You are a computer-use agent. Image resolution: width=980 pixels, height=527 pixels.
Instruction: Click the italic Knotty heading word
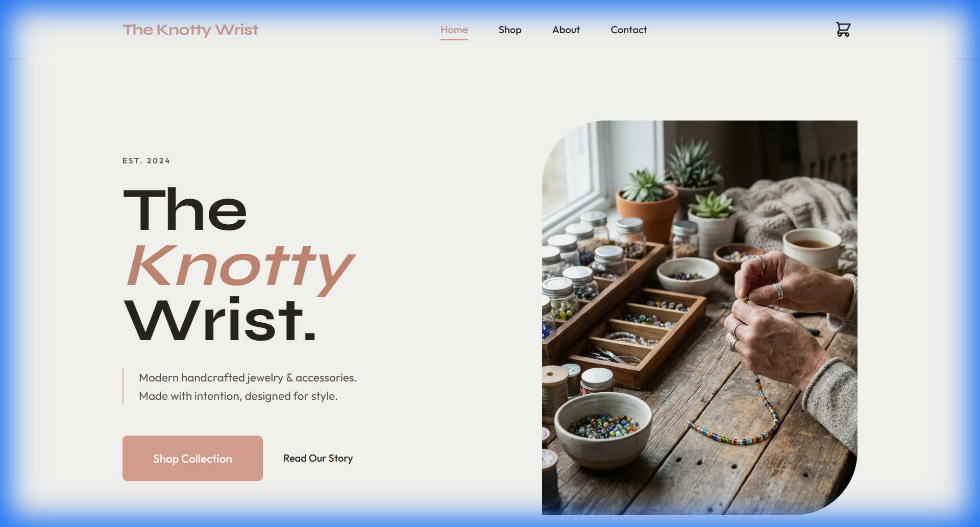240,268
